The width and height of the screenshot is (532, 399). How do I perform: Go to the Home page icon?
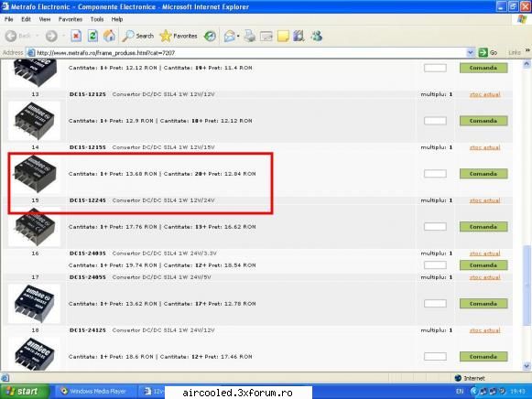pos(109,36)
